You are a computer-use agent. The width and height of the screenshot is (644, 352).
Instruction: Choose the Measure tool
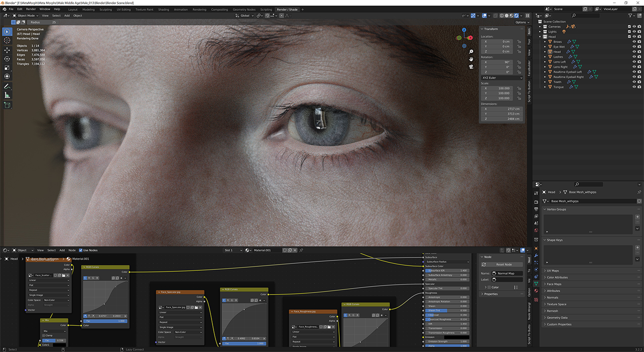[x=7, y=95]
